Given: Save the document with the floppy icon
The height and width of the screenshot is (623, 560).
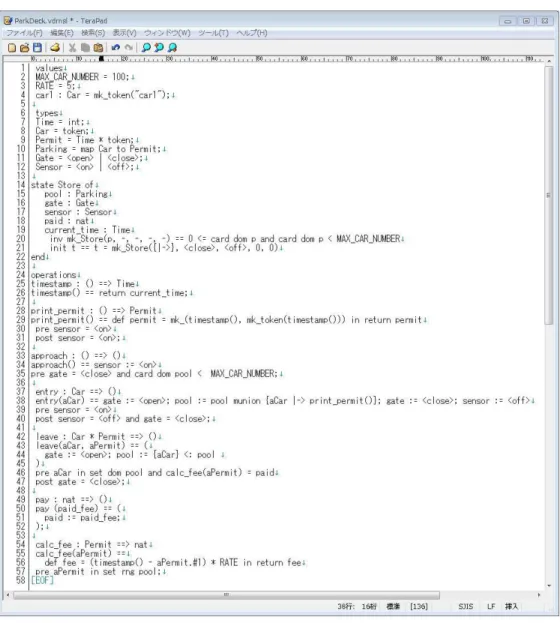Looking at the screenshot, I should [x=37, y=48].
